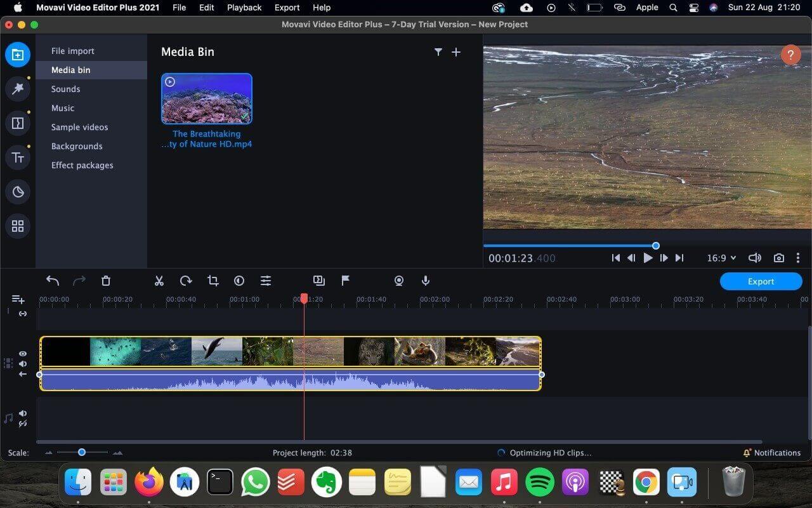Open the File menu
812x508 pixels.
coord(179,8)
